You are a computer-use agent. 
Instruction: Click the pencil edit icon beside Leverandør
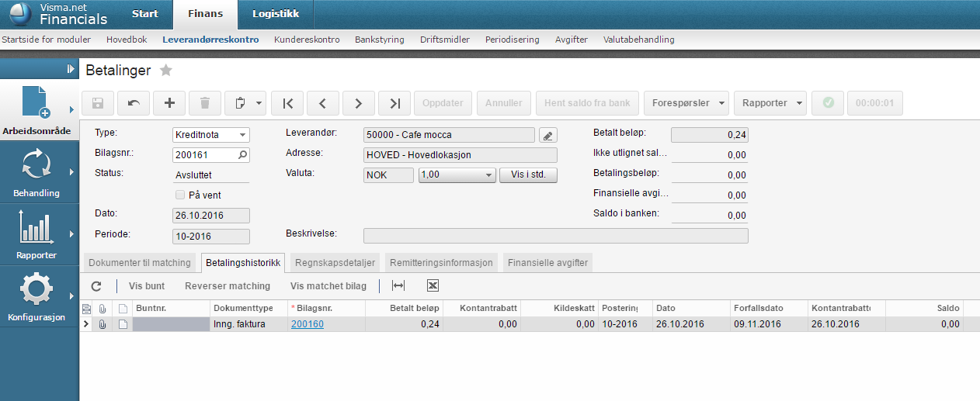click(x=548, y=135)
